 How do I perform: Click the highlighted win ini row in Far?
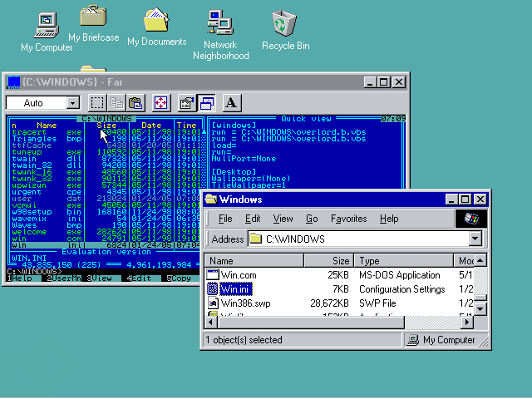pos(106,245)
